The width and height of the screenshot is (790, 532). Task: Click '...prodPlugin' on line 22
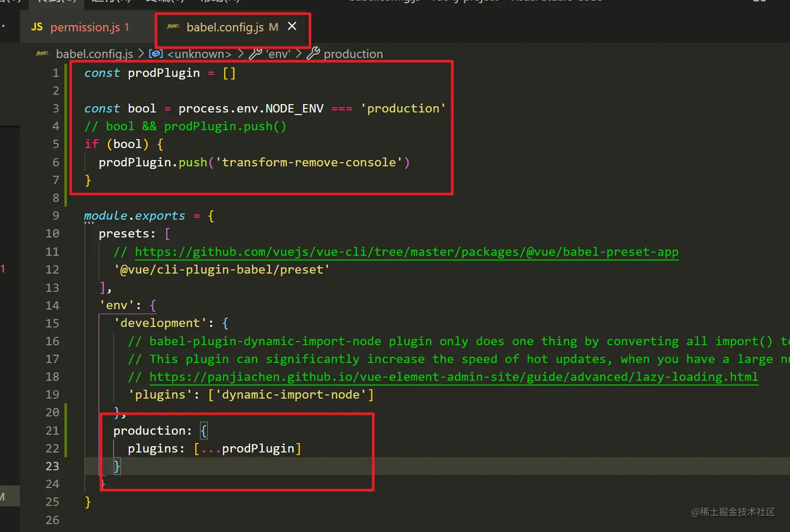[x=248, y=449]
